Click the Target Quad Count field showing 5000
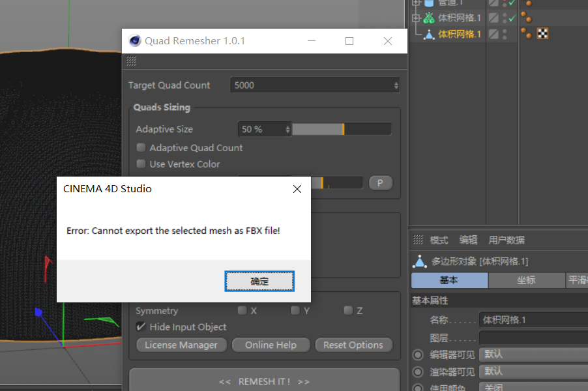588x391 pixels. 315,85
